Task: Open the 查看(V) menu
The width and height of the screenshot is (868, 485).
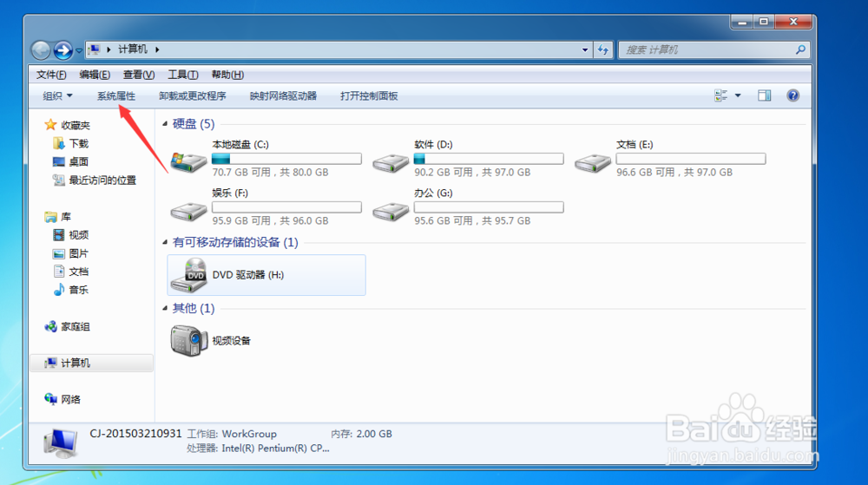Action: (x=138, y=75)
